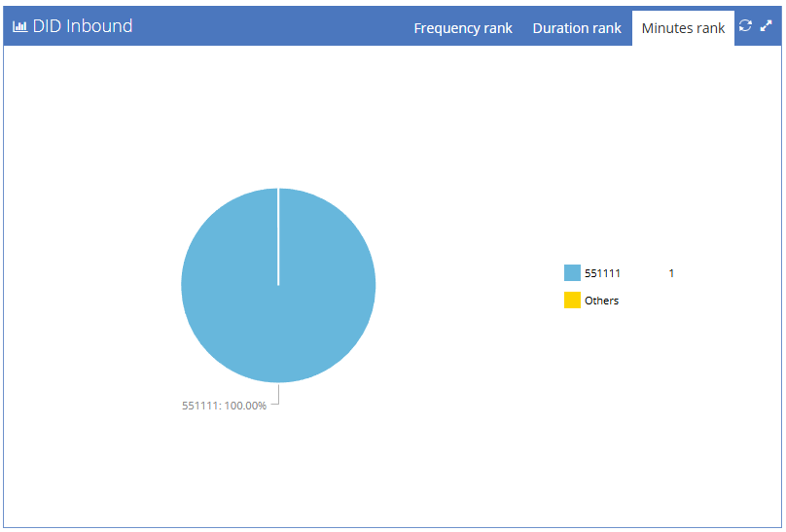Select the Minutes rank tab
786x532 pixels.
(683, 28)
